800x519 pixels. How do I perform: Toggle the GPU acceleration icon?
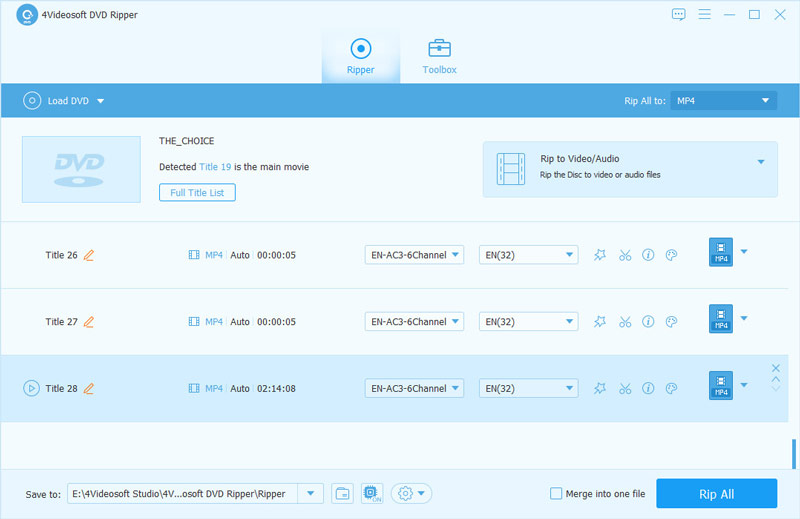(371, 493)
